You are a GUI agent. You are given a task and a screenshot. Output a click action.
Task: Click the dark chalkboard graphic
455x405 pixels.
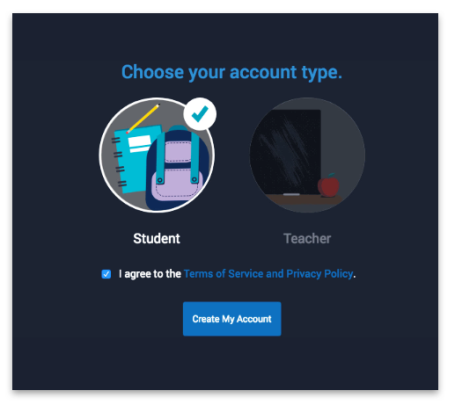click(x=286, y=152)
